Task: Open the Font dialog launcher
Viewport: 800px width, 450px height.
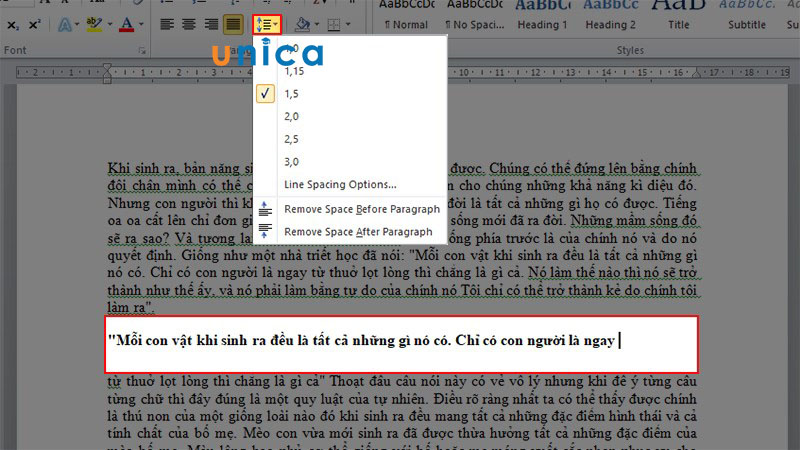Action: pos(142,51)
